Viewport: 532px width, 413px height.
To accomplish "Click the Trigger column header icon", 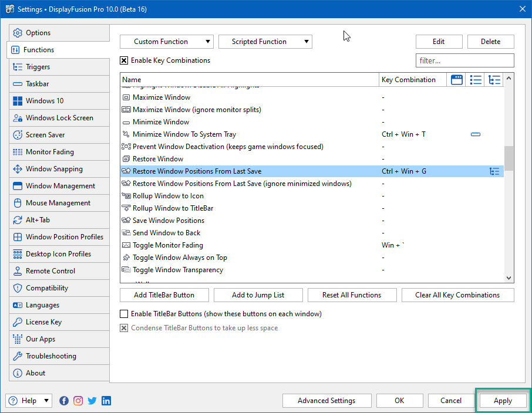I will [x=494, y=80].
